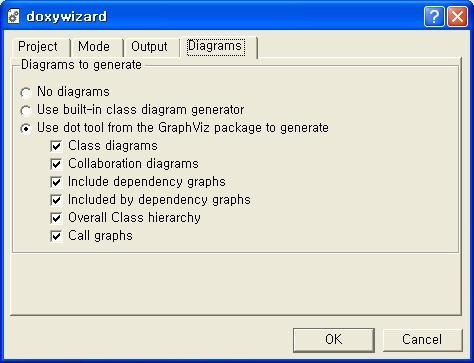The height and width of the screenshot is (363, 474).
Task: Click the question mark help button
Action: coord(434,16)
